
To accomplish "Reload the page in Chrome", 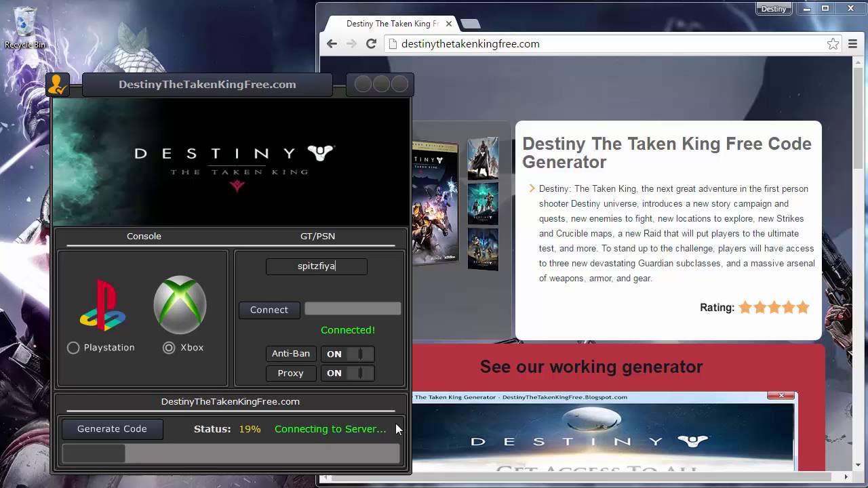I will [371, 44].
